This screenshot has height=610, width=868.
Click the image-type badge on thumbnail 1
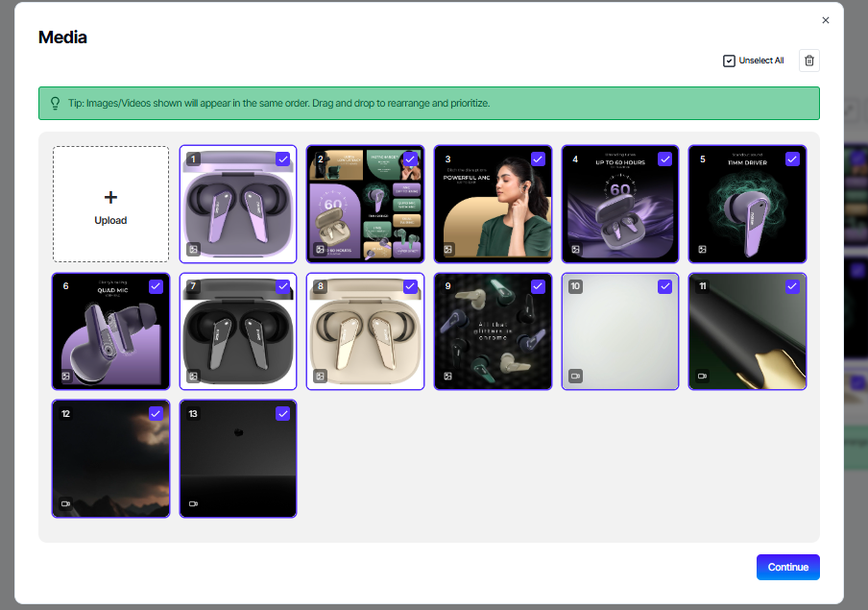click(192, 249)
